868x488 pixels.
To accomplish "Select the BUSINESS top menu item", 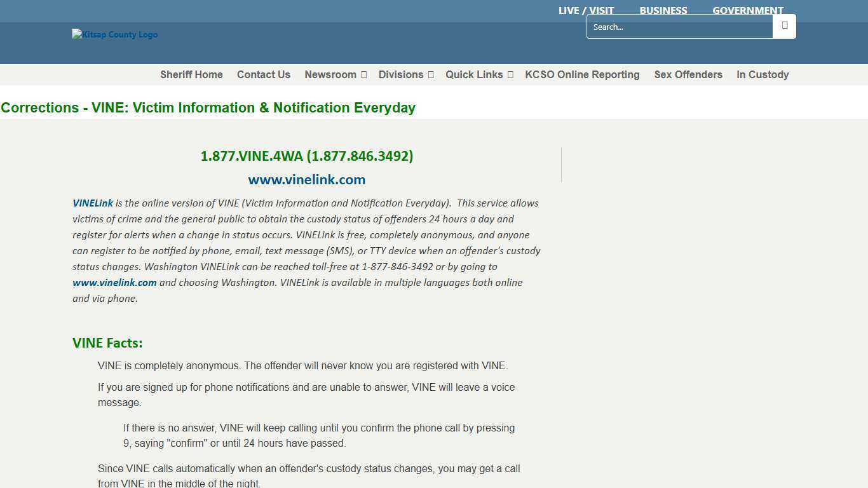I will (x=663, y=11).
